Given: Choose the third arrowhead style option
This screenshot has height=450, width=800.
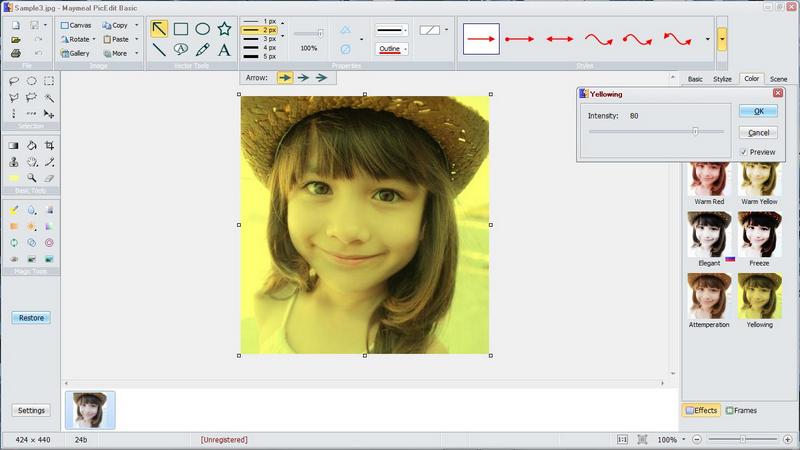Looking at the screenshot, I should (x=321, y=78).
